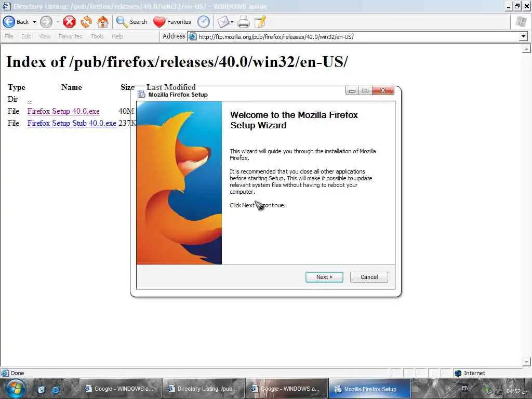The image size is (532, 399).
Task: Open Favorites with the red heart icon
Action: (x=159, y=22)
